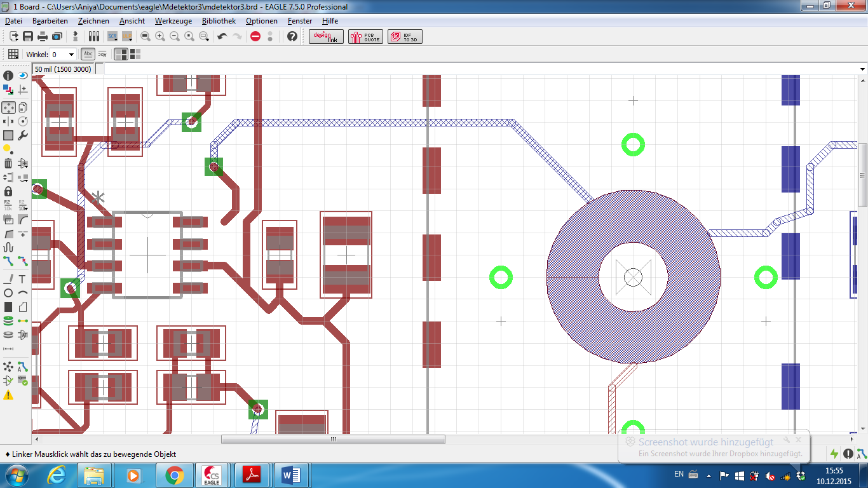Select the Ratsnest tool
This screenshot has height=488, width=868.
point(8,367)
